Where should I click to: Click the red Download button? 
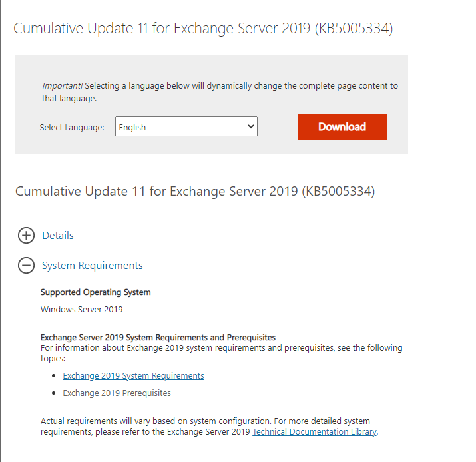[x=342, y=127]
